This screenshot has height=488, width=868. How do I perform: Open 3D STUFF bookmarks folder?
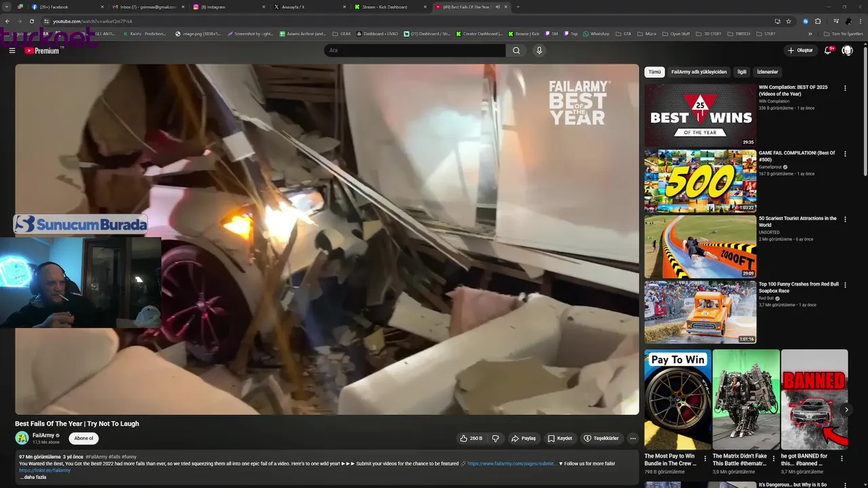click(x=709, y=33)
